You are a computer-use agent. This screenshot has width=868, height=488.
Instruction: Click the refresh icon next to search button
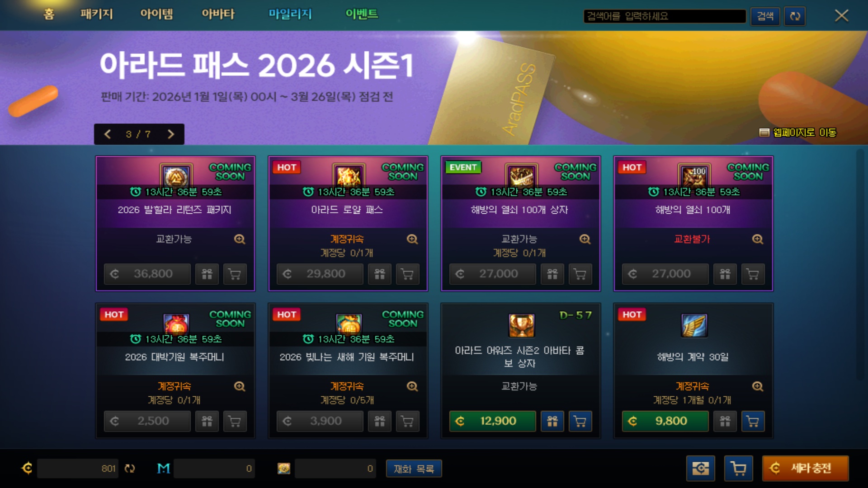[794, 16]
